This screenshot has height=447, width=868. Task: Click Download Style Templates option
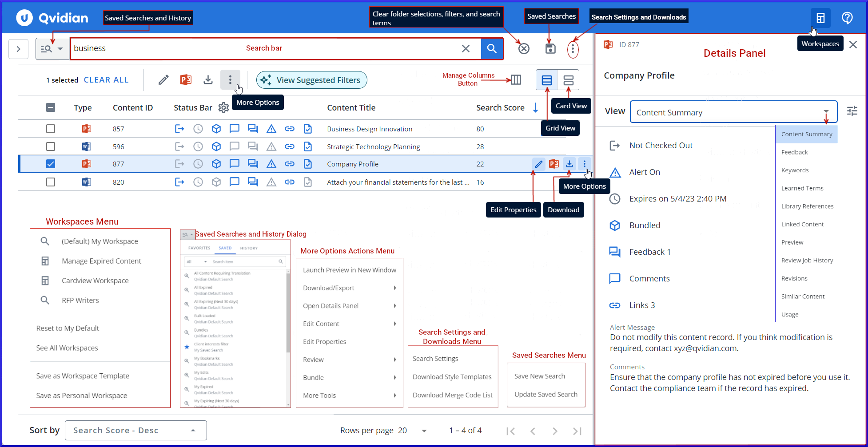[453, 377]
